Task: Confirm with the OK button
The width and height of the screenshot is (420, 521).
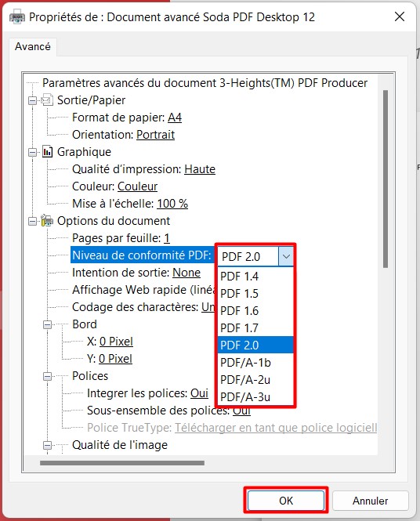Action: pos(286,501)
